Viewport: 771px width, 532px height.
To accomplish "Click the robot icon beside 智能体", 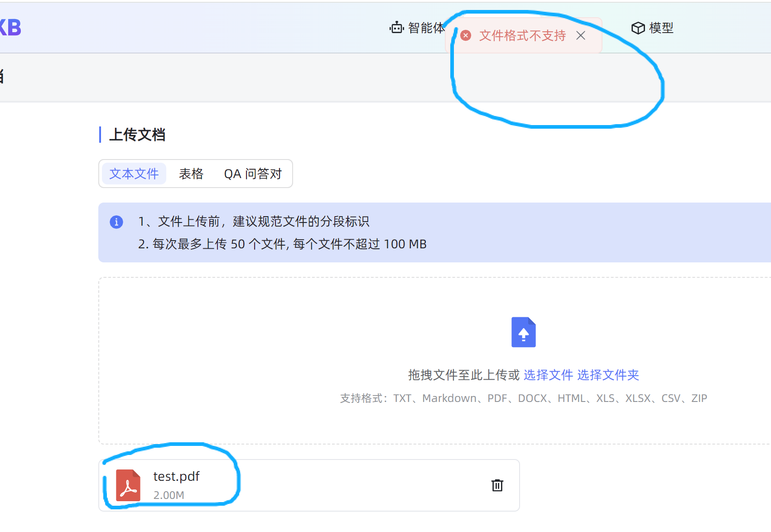I will (396, 28).
